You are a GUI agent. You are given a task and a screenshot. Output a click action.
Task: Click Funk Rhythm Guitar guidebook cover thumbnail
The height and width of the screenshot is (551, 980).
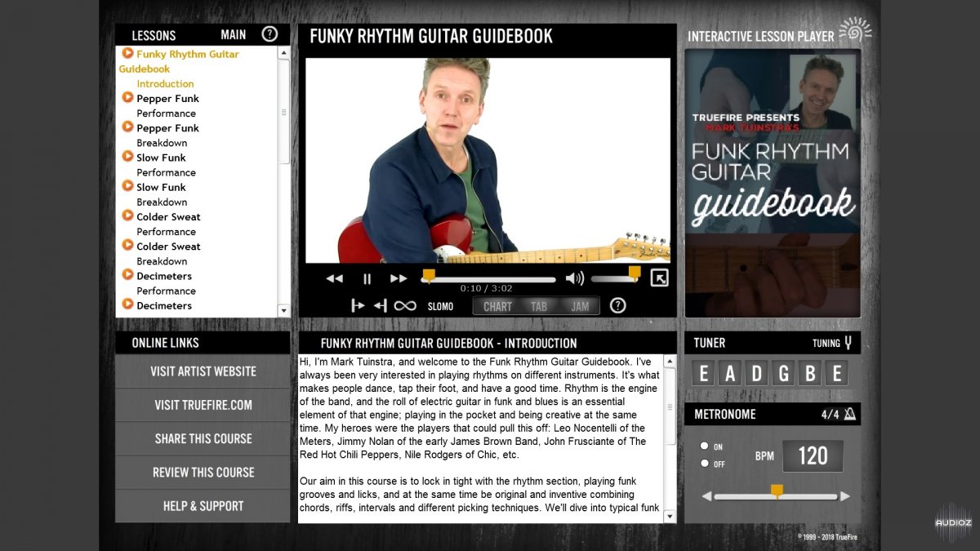pos(772,183)
